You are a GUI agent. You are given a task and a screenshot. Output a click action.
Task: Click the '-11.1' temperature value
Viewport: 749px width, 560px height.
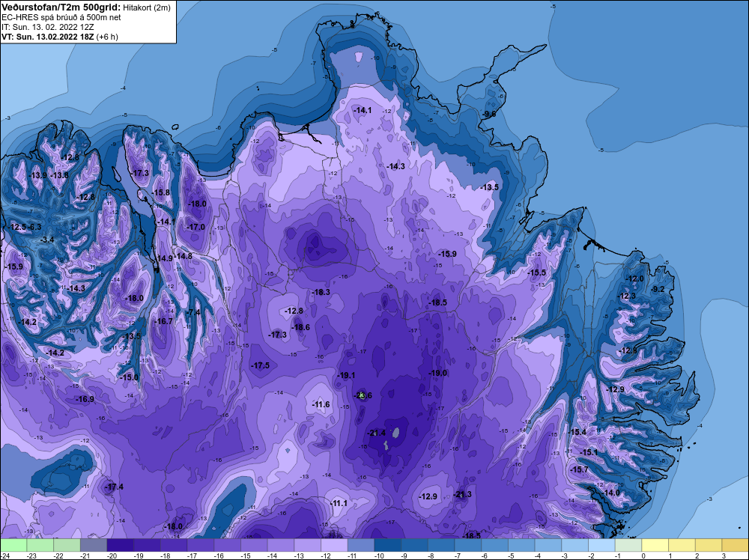click(339, 503)
